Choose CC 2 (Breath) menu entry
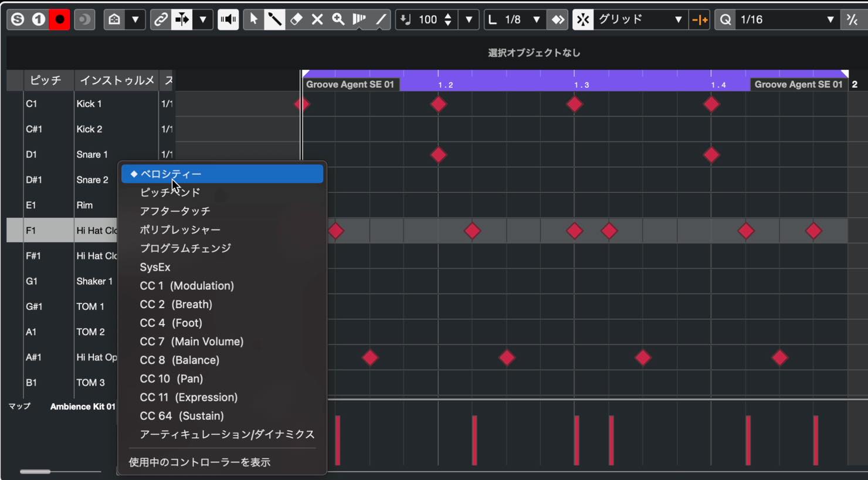Viewport: 868px width, 480px height. pyautogui.click(x=222, y=304)
